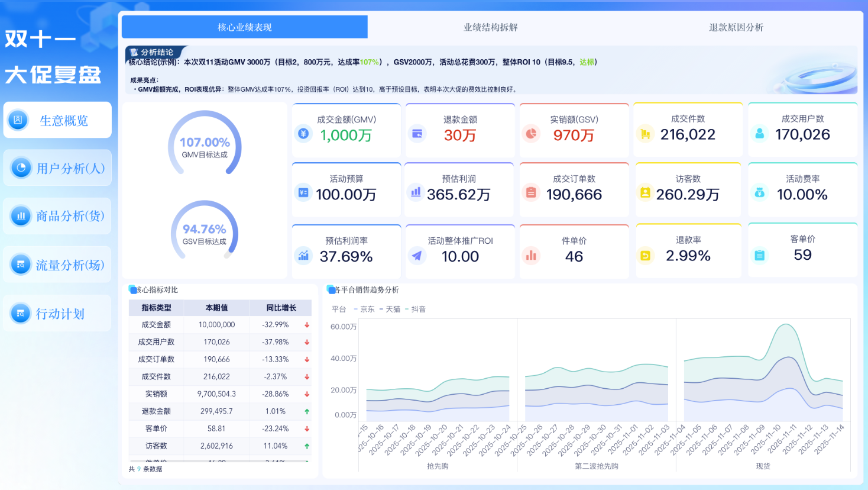
Task: Click the 107.00% GMV progress gauge
Action: (x=205, y=145)
